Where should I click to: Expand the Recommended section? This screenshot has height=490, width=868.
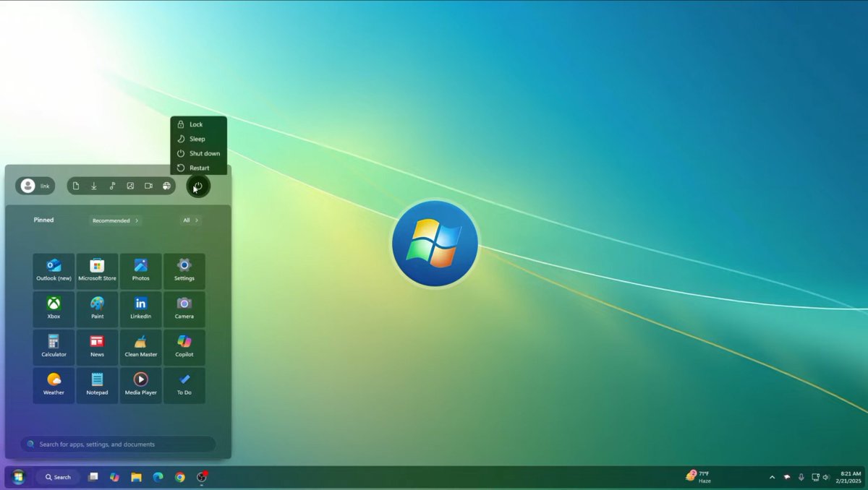[x=115, y=220]
